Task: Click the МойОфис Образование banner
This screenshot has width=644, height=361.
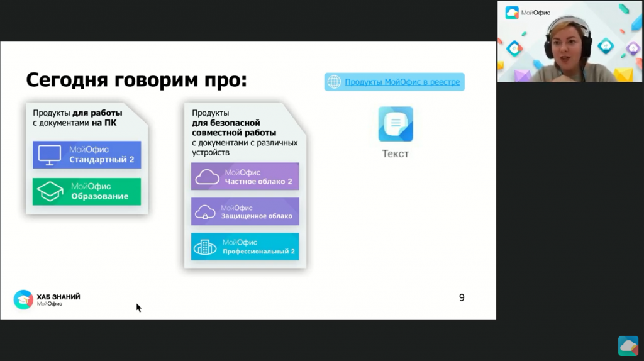Action: pos(87,191)
